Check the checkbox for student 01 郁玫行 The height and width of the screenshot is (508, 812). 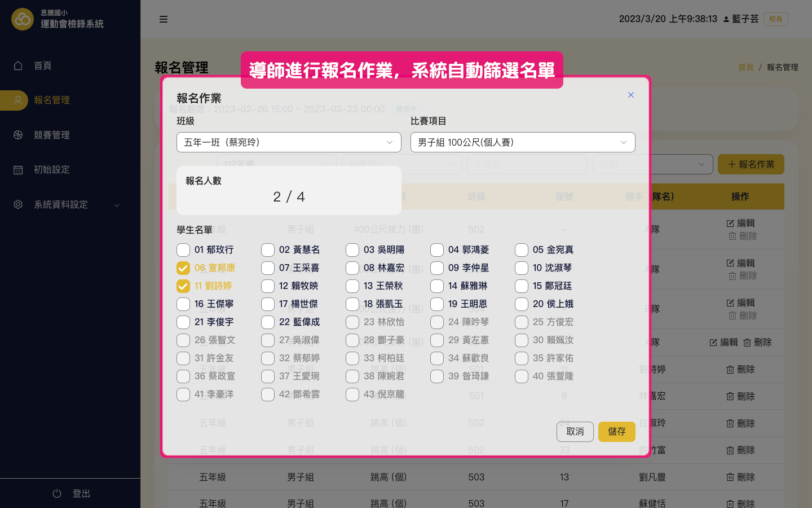(183, 249)
